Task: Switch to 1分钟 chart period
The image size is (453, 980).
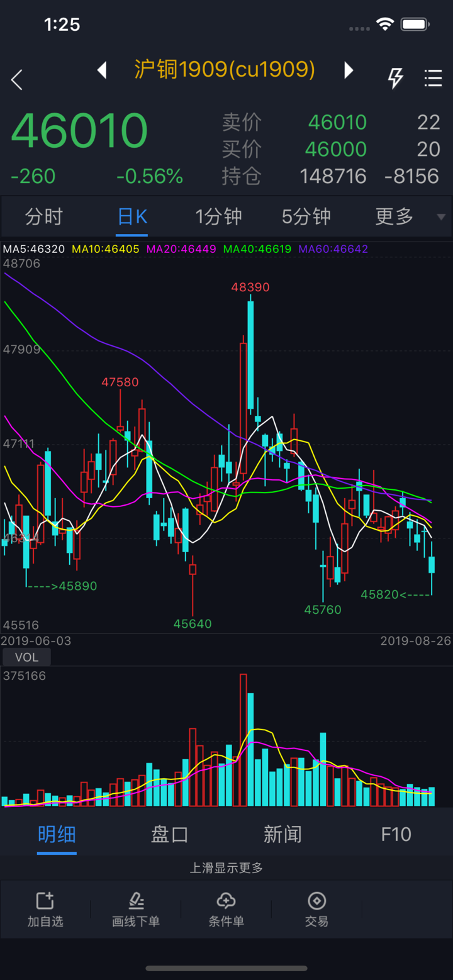Action: coord(218,217)
